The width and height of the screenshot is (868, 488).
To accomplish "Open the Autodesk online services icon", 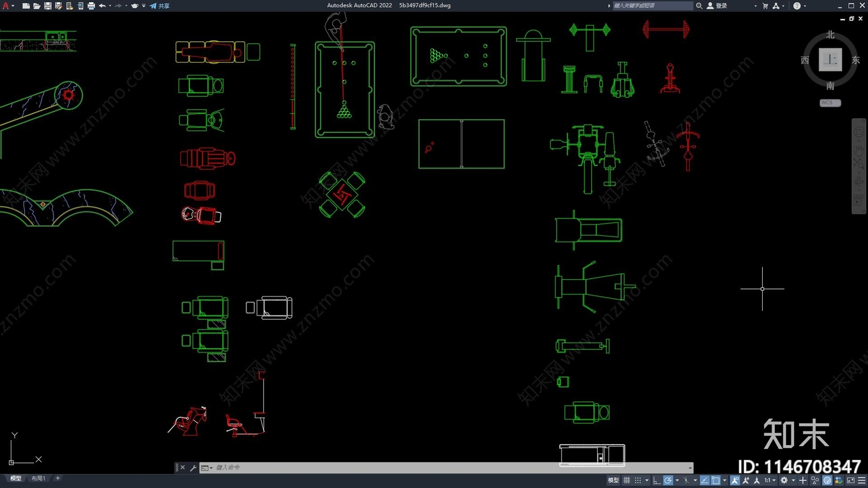I will (776, 6).
